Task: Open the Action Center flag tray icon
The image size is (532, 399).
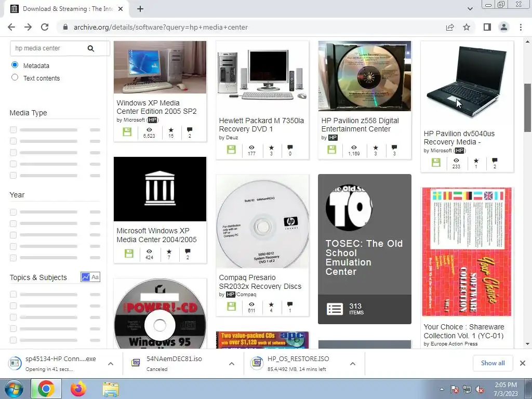Action: point(455,390)
